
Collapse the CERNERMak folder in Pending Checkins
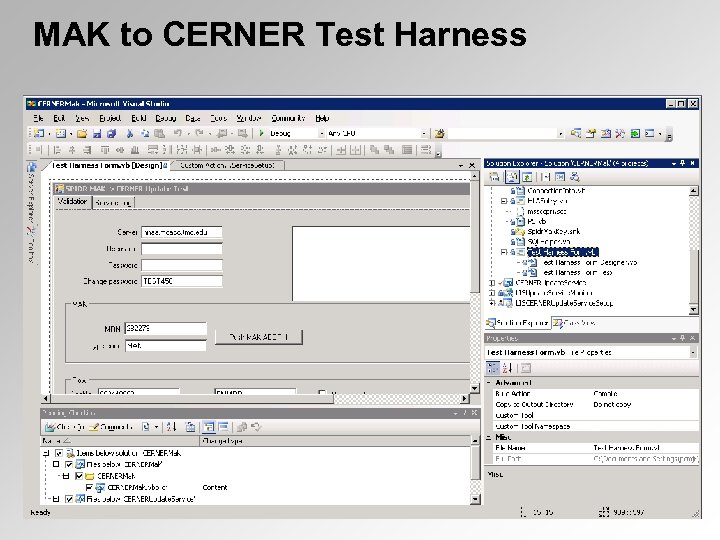click(66, 476)
